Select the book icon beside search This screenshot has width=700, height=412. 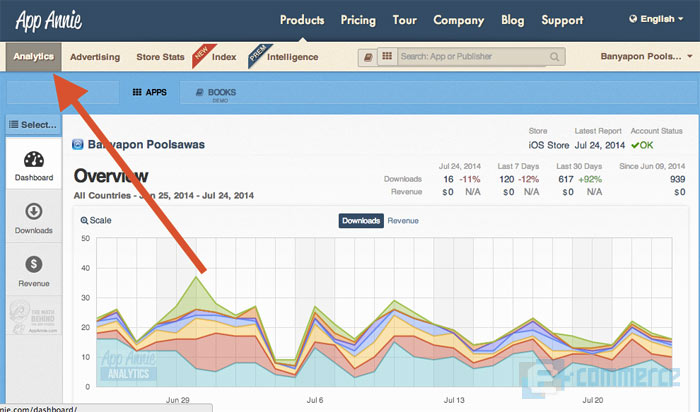tap(368, 57)
